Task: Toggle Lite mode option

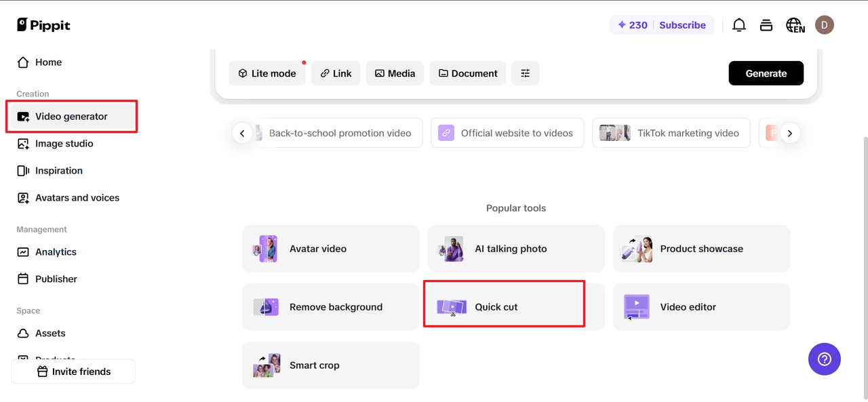Action: tap(267, 73)
